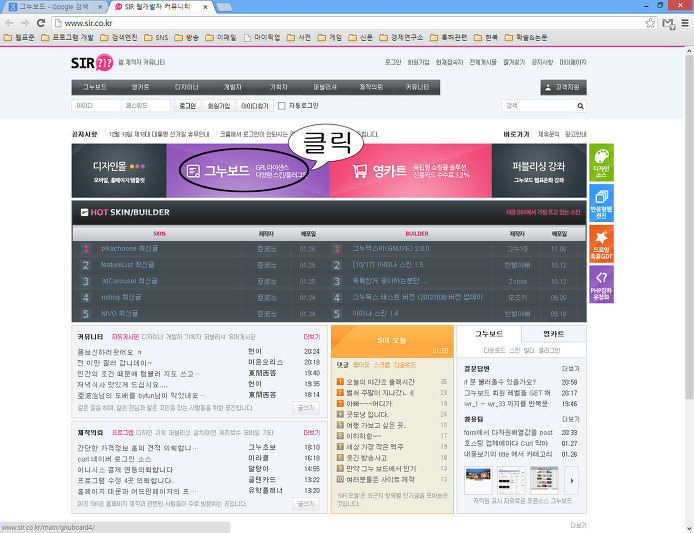Open the 검색엔진 bookmarks folder
Screen dimensions: 694x533
point(119,38)
